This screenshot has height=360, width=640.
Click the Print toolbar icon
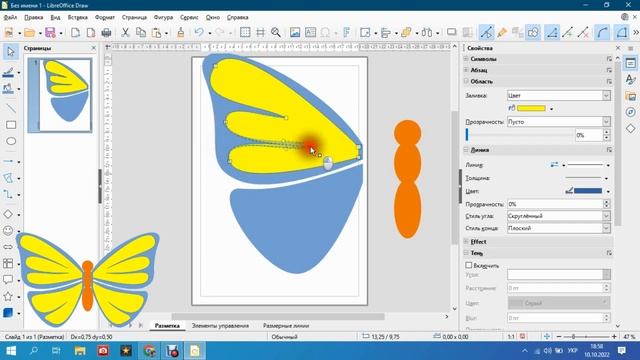pos(106,33)
